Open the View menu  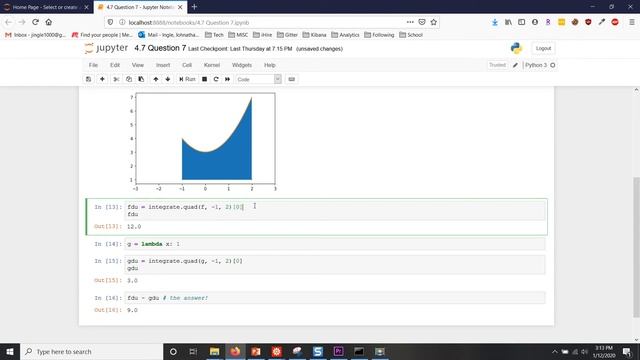point(138,65)
